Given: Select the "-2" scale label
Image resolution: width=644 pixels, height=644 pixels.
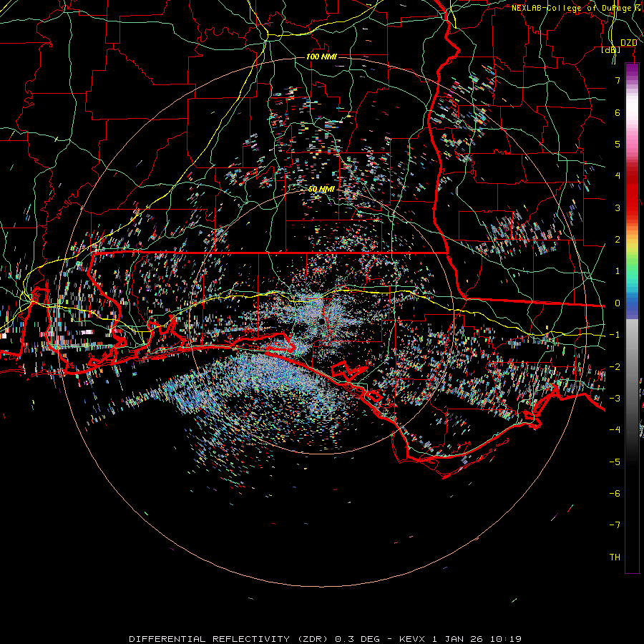Looking at the screenshot, I should tap(615, 367).
